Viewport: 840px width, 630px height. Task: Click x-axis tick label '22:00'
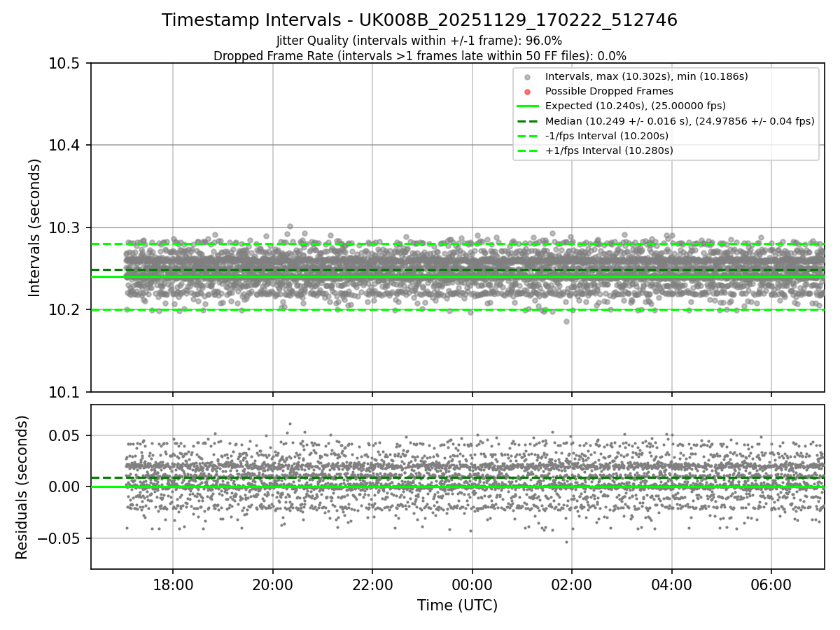[x=372, y=584]
